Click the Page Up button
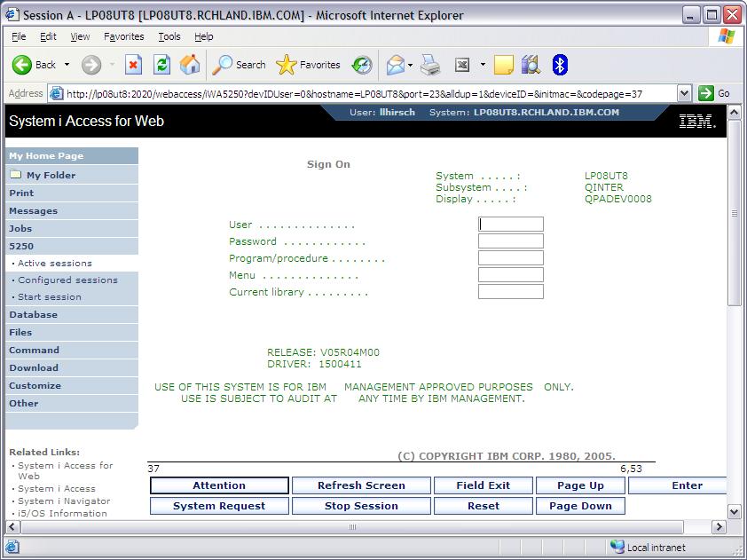 click(x=580, y=485)
